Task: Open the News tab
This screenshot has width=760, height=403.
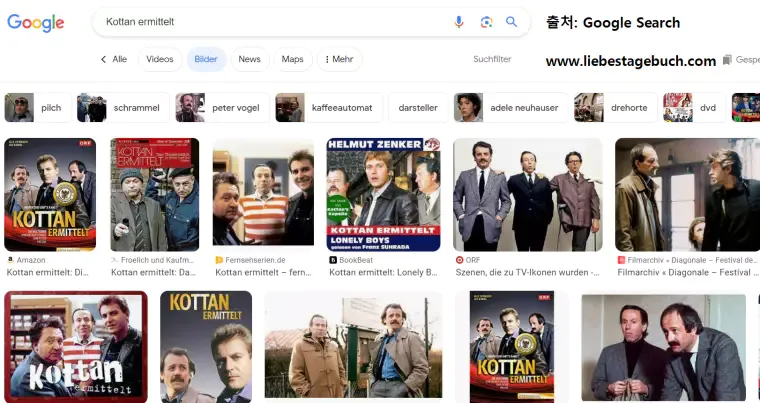Action: click(x=249, y=59)
